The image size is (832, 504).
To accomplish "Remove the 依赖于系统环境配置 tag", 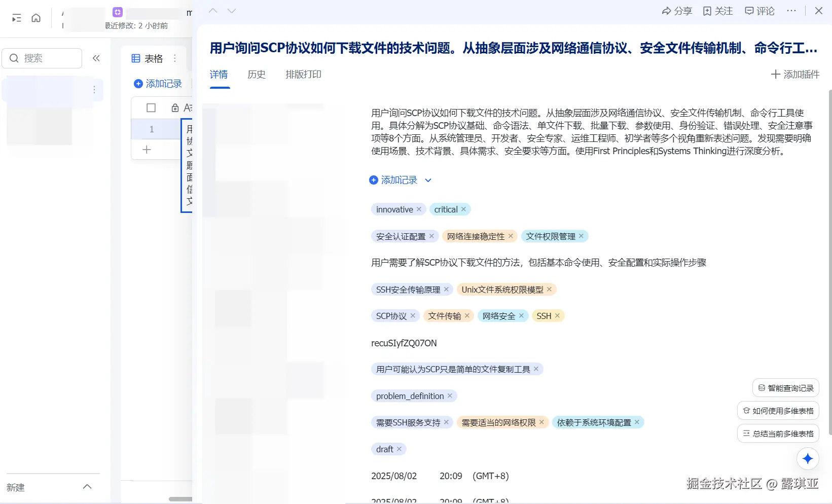I will click(x=637, y=422).
